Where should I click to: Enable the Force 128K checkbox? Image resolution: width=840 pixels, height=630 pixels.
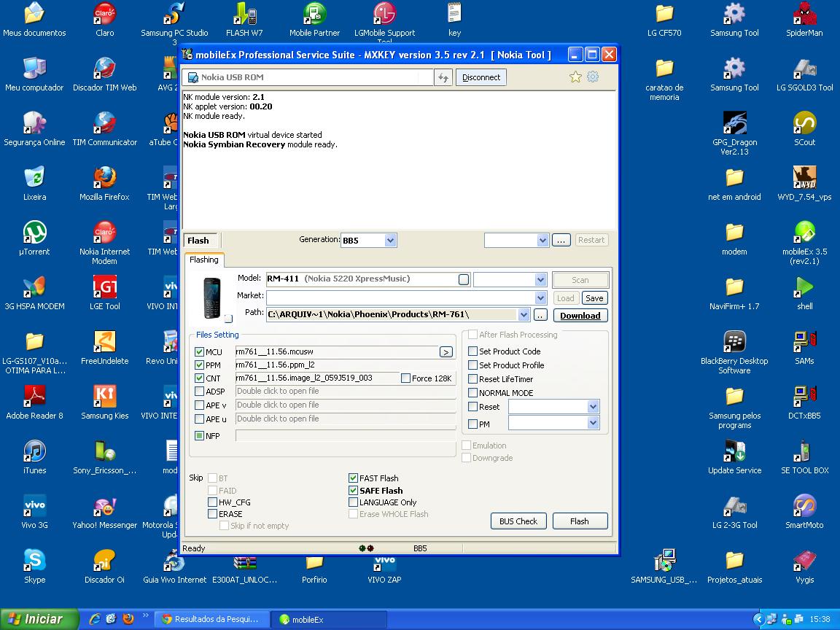click(x=405, y=378)
